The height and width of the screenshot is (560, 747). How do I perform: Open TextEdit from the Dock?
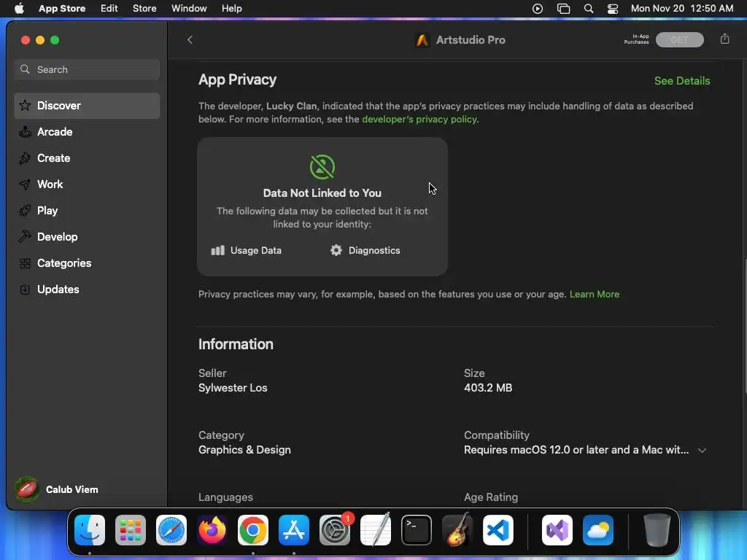[376, 530]
